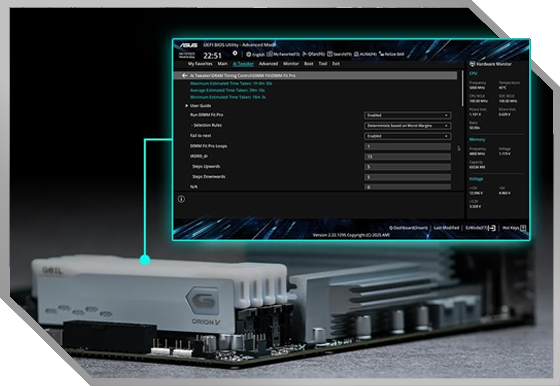The height and width of the screenshot is (386, 560).
Task: Open Qfan(F6) fan control
Action: point(314,54)
